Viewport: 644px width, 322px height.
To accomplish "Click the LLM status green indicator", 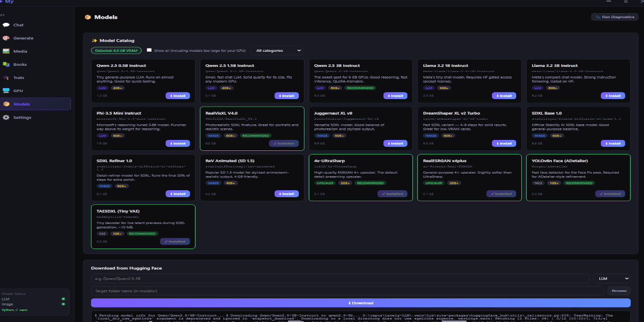I will pyautogui.click(x=63, y=299).
